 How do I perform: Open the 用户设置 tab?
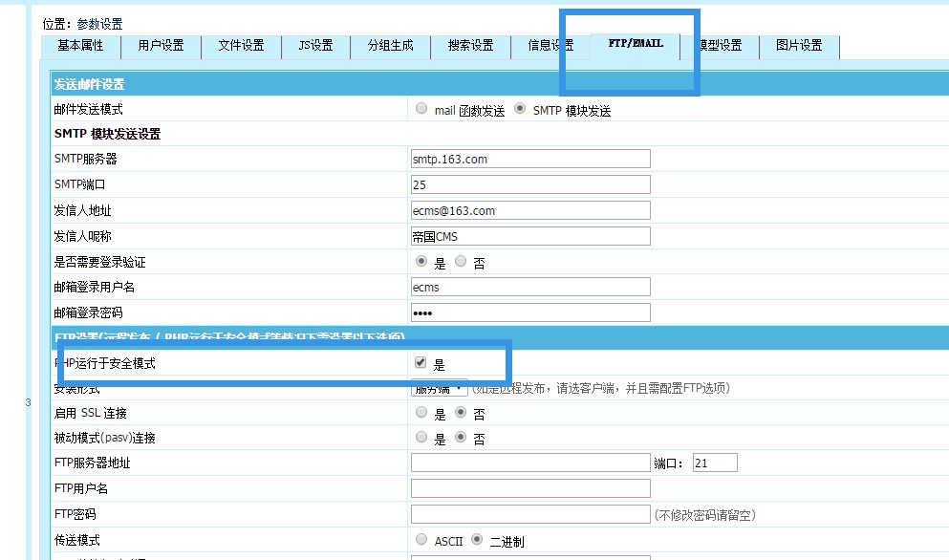click(161, 45)
